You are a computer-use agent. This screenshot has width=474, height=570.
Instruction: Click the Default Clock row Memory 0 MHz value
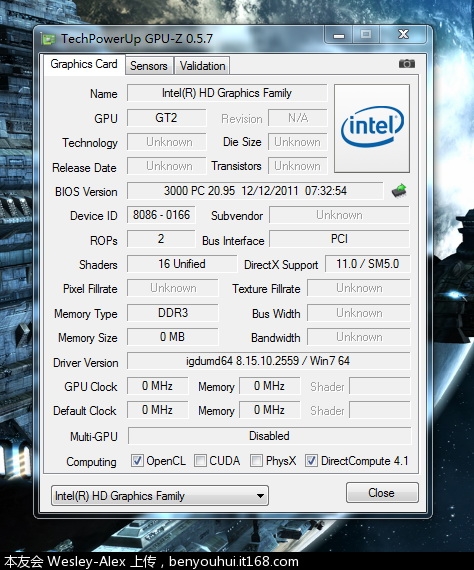coord(270,410)
